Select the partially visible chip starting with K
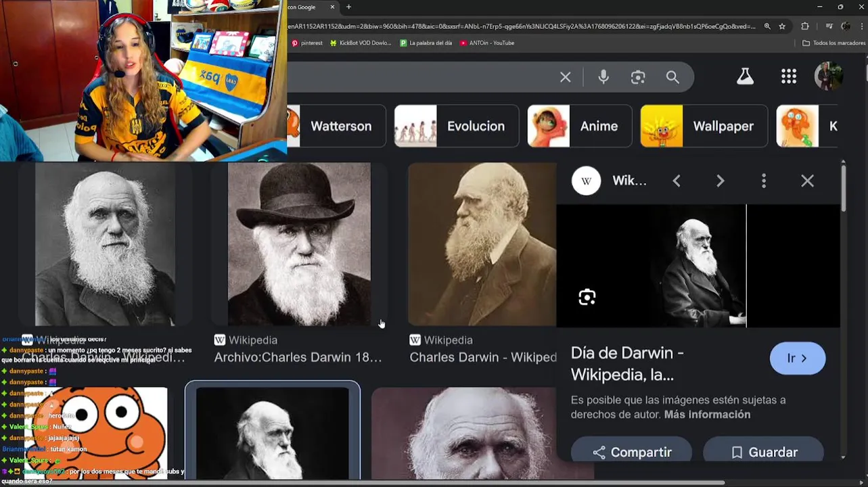This screenshot has width=868, height=487. click(x=807, y=126)
